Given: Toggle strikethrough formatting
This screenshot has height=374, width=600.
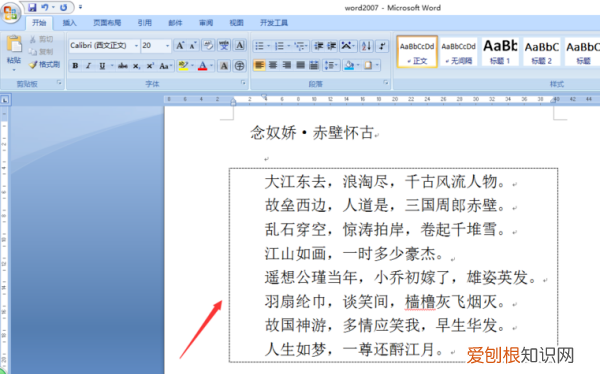Looking at the screenshot, I should pyautogui.click(x=122, y=66).
